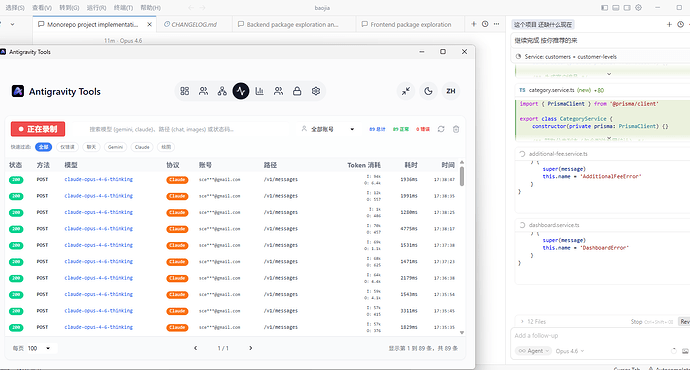Open the more options ellipsis beside editor tabs
Image resolution: width=690 pixels, height=370 pixels.
click(496, 24)
